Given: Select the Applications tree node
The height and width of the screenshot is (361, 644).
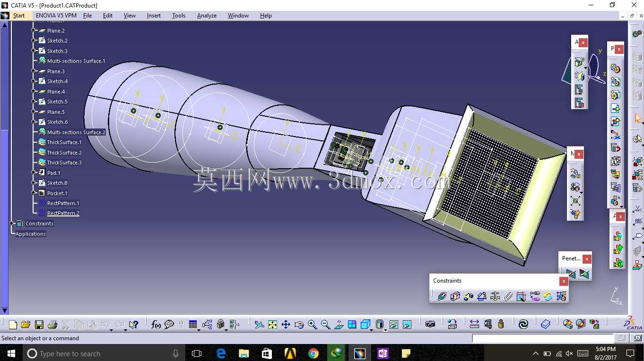Looking at the screenshot, I should pos(31,234).
